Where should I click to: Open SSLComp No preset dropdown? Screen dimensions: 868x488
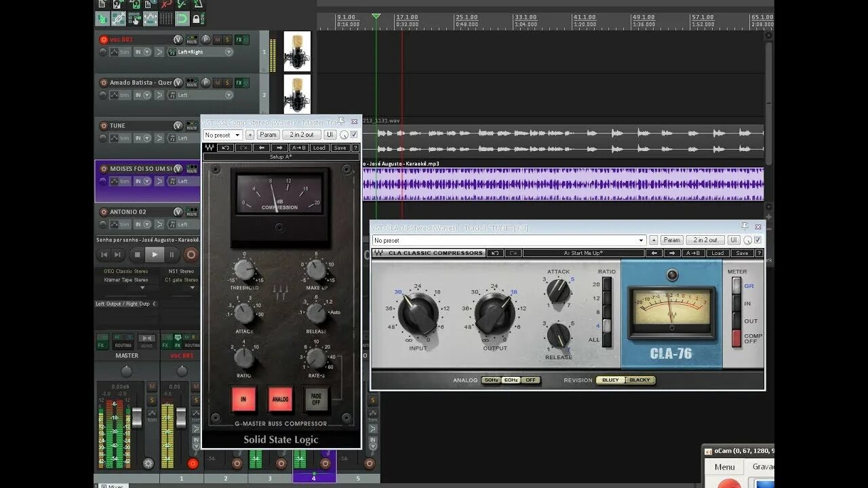pos(223,135)
